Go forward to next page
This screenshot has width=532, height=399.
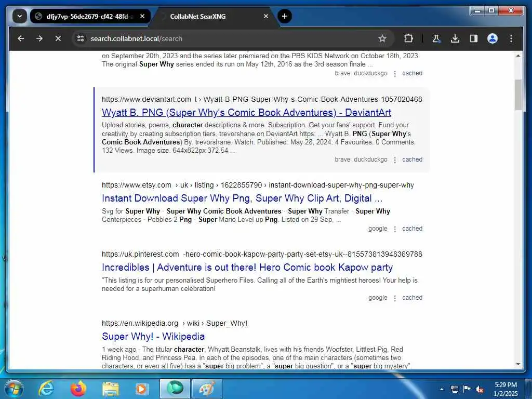(x=39, y=38)
